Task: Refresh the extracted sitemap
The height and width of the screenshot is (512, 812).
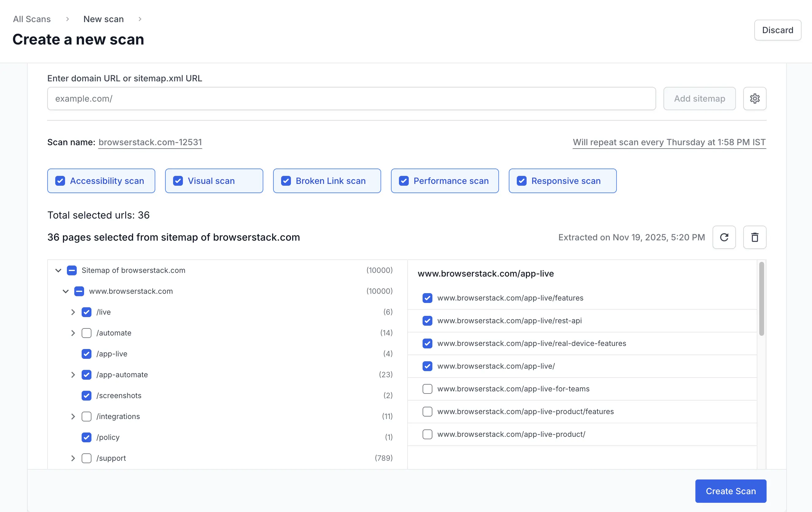Action: tap(724, 237)
